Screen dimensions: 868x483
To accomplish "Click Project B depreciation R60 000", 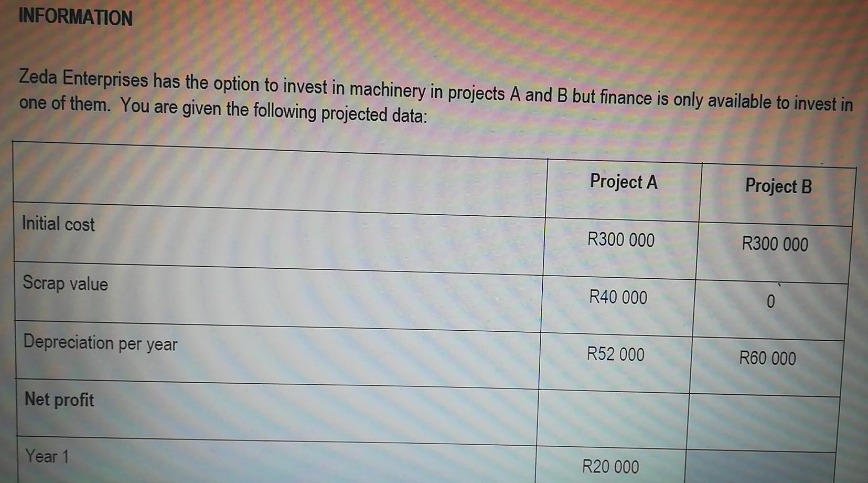I will point(767,358).
